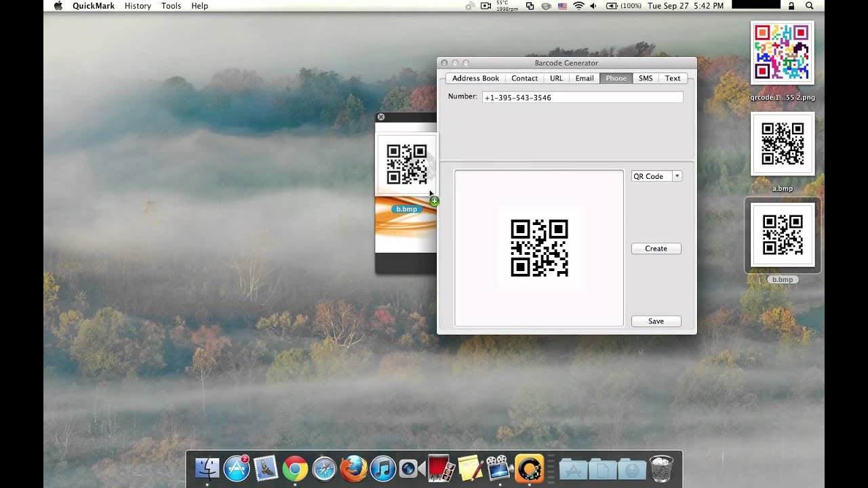Open the volume control in menu bar

pos(593,5)
